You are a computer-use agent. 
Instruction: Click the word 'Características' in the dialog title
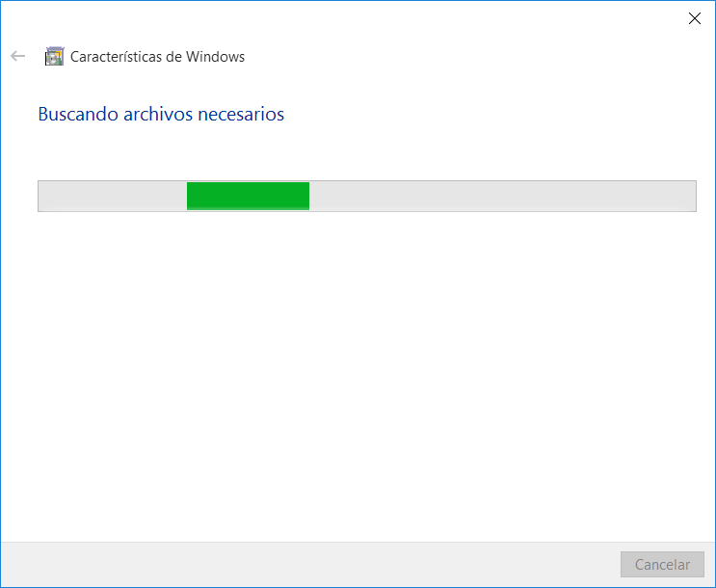point(116,57)
